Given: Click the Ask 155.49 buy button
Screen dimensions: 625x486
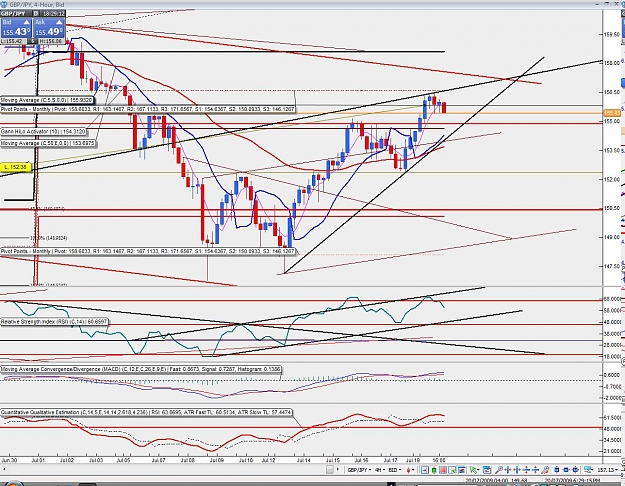Looking at the screenshot, I should tap(49, 28).
